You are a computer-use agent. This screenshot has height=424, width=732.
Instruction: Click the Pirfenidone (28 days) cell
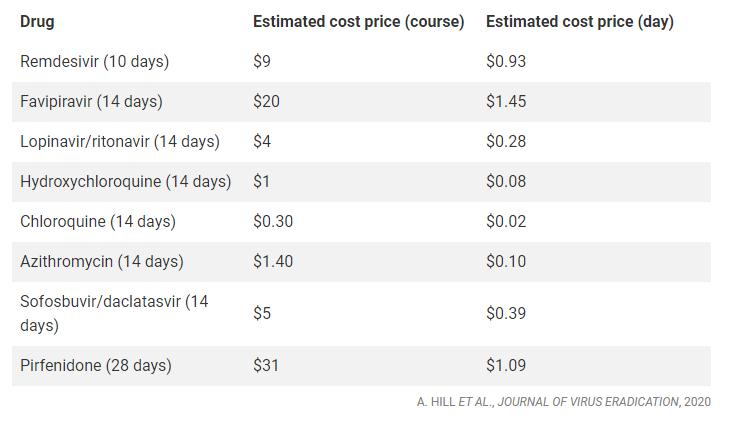pos(96,365)
